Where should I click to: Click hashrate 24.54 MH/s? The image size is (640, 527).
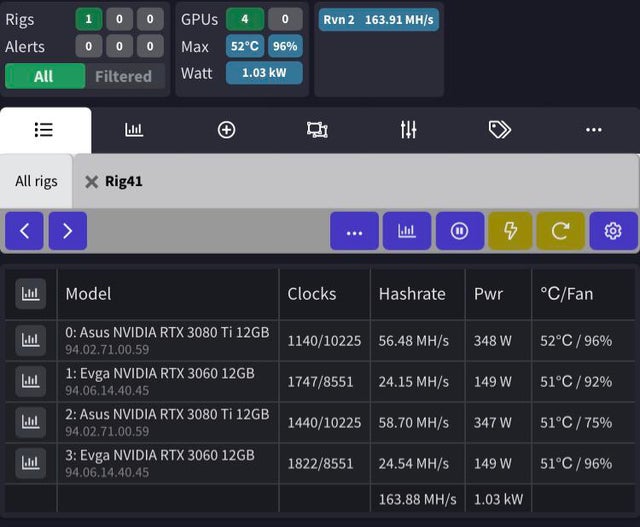click(x=414, y=464)
